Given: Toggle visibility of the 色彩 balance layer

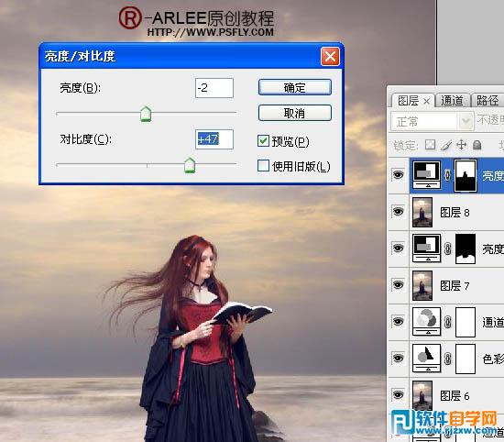Looking at the screenshot, I should 398,359.
